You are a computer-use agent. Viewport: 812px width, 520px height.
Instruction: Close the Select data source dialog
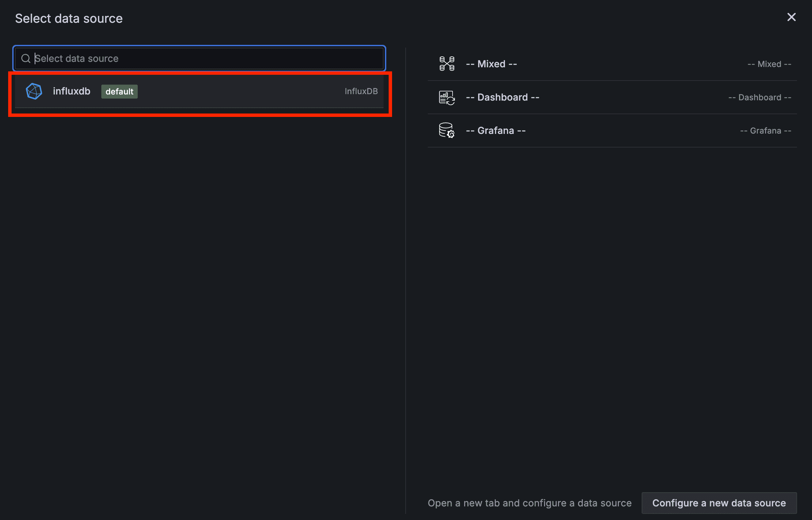click(792, 17)
